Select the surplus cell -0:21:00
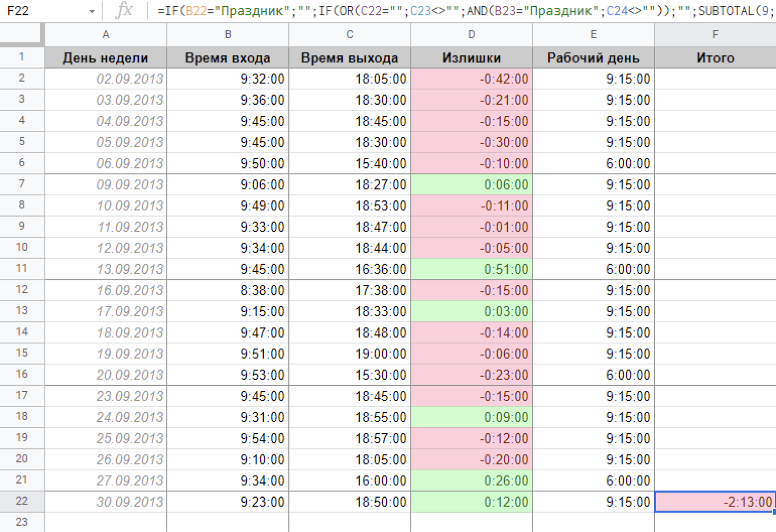The image size is (776, 532). pyautogui.click(x=472, y=100)
